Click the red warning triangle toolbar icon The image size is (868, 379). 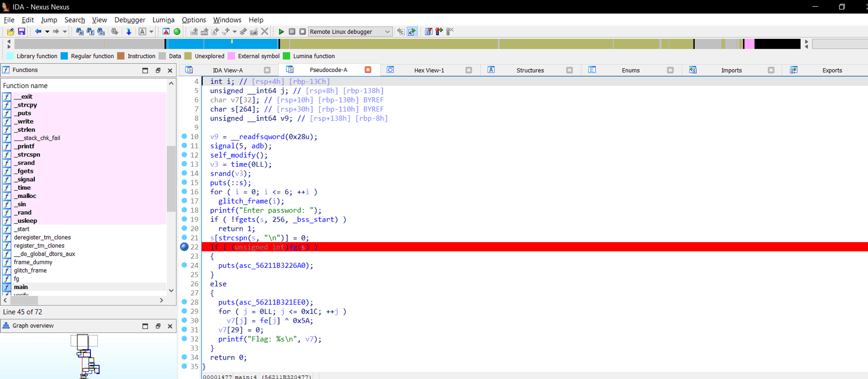[x=166, y=32]
